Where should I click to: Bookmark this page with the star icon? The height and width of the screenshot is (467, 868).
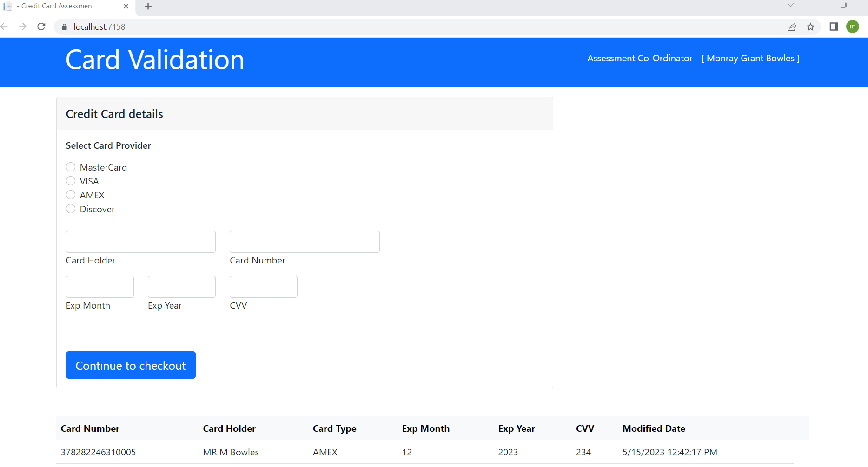(811, 26)
